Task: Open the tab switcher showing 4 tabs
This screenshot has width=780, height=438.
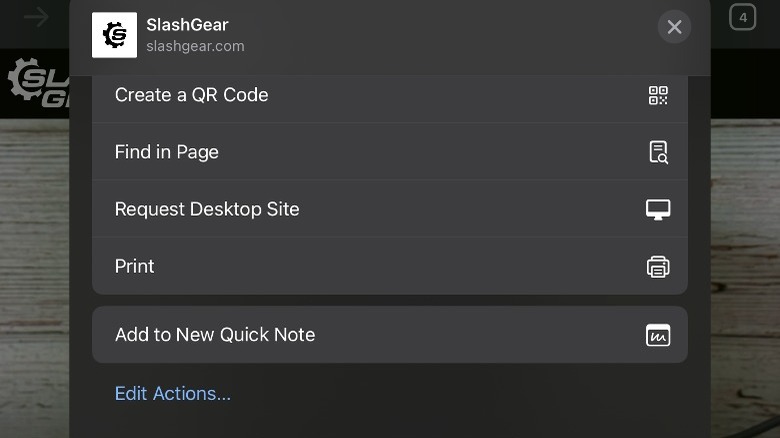Action: pyautogui.click(x=742, y=17)
